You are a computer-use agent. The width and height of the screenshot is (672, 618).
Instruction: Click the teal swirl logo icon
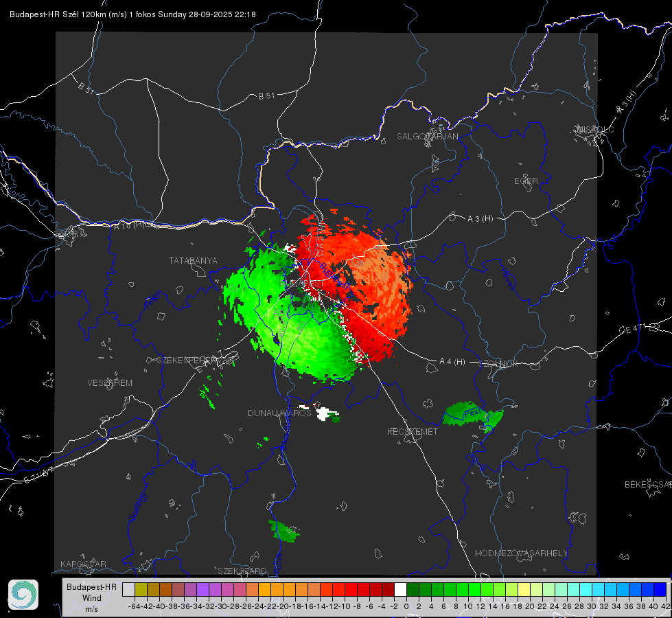pos(23,595)
